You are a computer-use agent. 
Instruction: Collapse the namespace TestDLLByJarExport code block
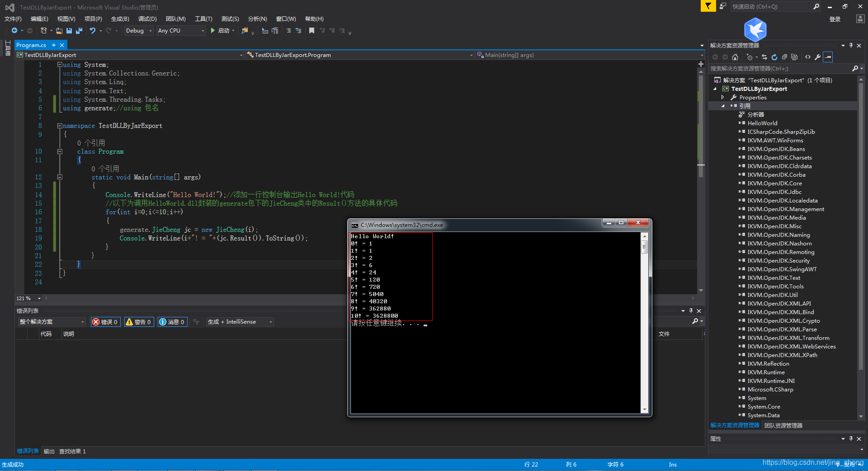(60, 126)
